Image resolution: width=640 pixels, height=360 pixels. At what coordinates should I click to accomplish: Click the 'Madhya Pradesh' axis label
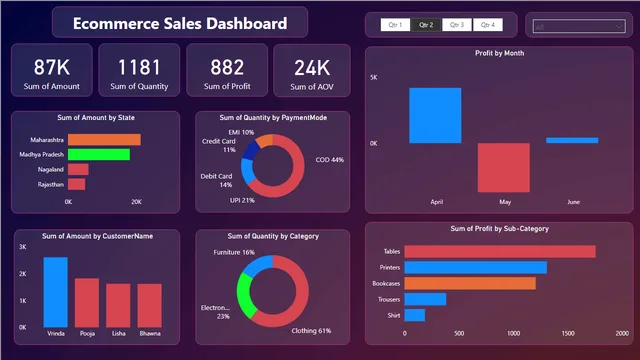[42, 154]
